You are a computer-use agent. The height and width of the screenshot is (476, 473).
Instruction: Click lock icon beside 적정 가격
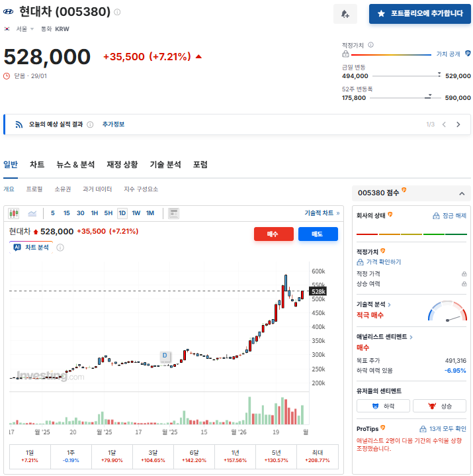point(464,274)
